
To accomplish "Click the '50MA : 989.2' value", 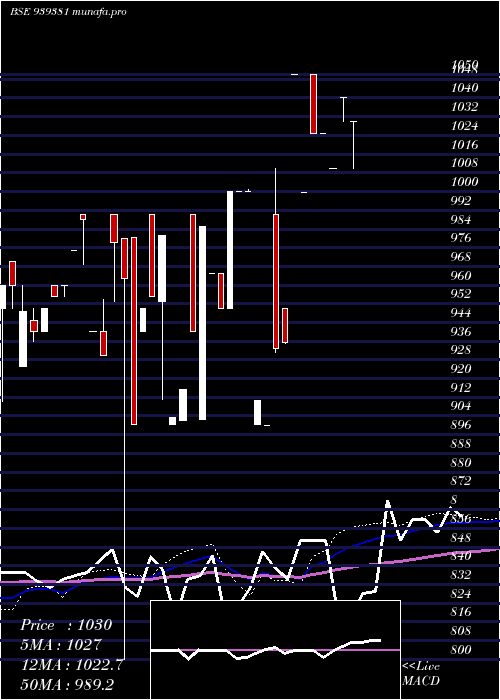I will click(67, 684).
